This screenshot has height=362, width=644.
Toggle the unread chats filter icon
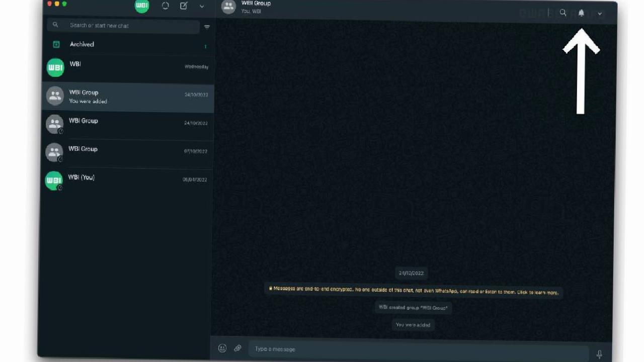(x=207, y=27)
